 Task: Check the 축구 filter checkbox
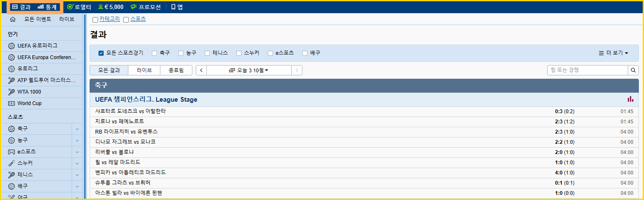pyautogui.click(x=154, y=53)
